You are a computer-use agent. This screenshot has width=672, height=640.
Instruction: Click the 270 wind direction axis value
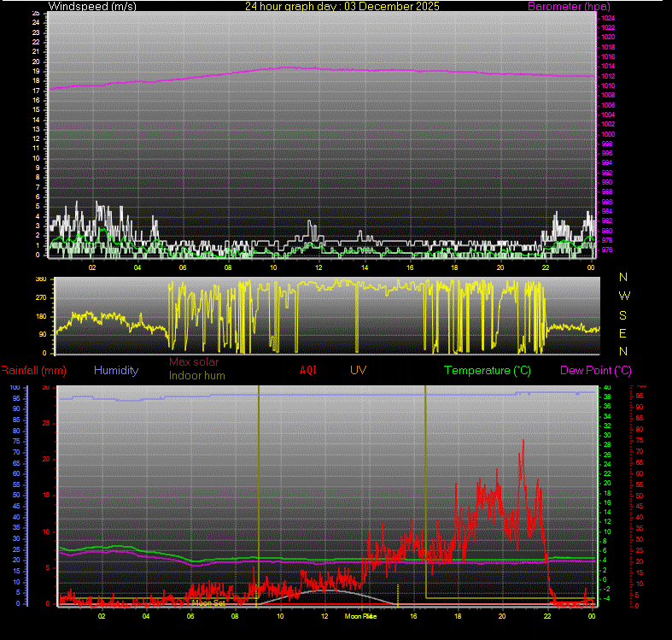(x=41, y=297)
